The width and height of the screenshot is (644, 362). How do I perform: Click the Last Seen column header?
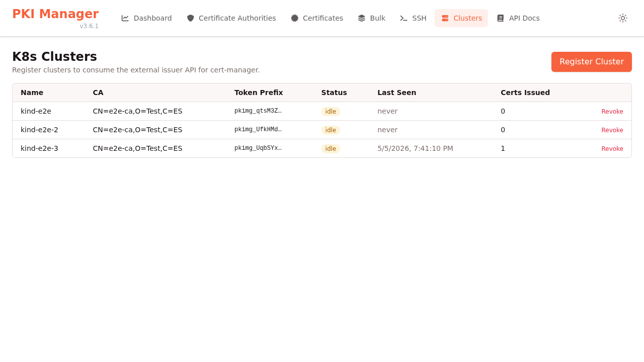pos(396,93)
